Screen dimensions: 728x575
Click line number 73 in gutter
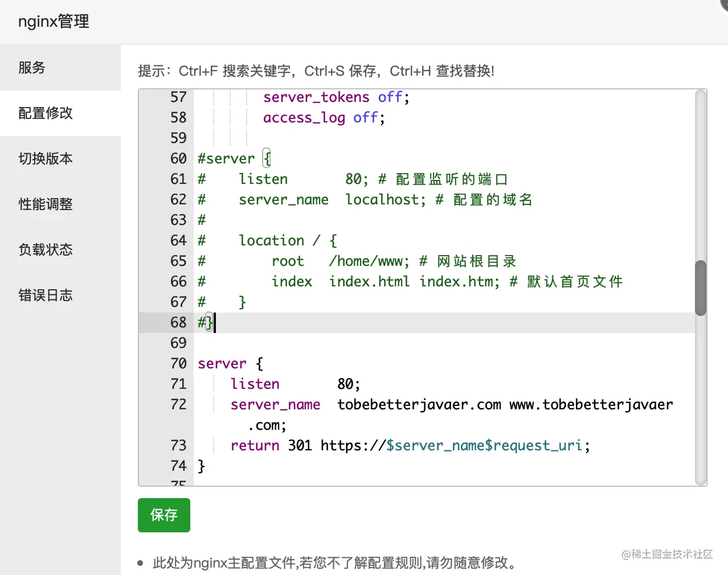pos(178,446)
